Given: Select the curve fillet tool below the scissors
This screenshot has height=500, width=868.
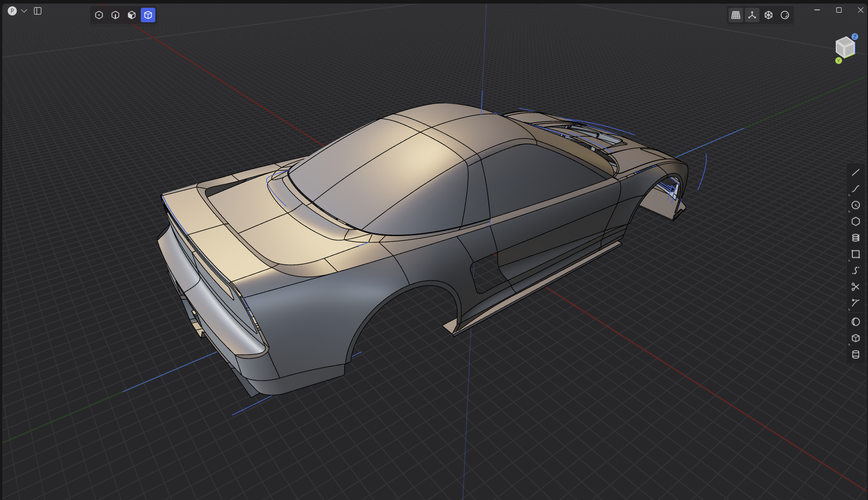Looking at the screenshot, I should (x=856, y=303).
